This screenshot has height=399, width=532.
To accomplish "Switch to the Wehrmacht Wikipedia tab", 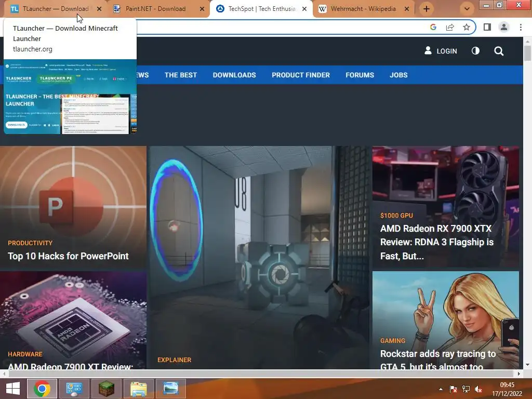I will 363,9.
